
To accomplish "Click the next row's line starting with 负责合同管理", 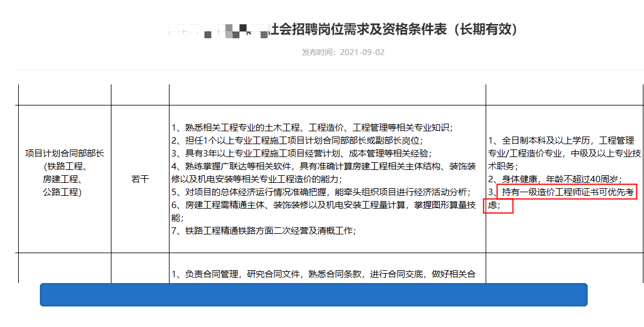I will click(323, 274).
